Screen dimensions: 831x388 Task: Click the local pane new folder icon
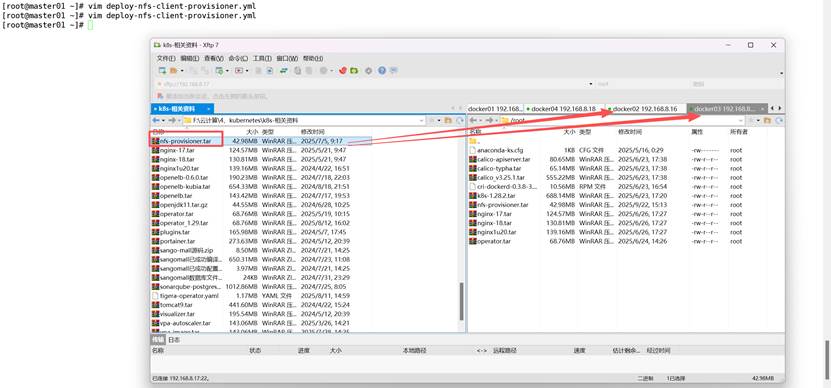pos(448,121)
